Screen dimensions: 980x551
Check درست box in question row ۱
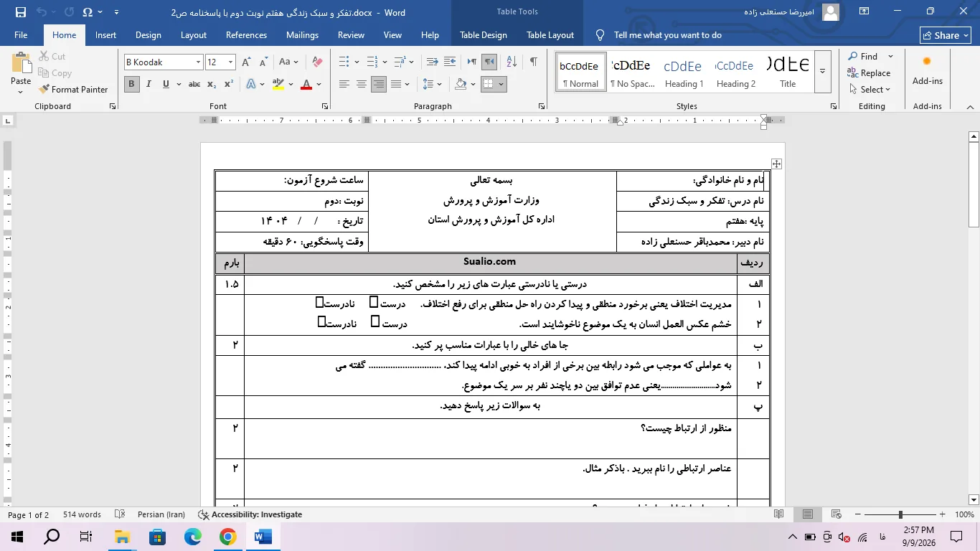point(374,303)
